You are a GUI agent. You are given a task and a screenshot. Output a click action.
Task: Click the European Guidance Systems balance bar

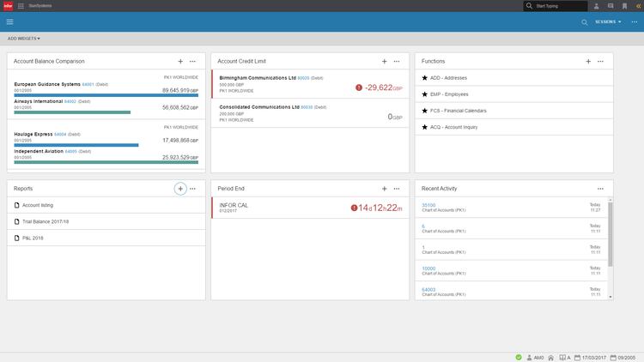(x=106, y=95)
